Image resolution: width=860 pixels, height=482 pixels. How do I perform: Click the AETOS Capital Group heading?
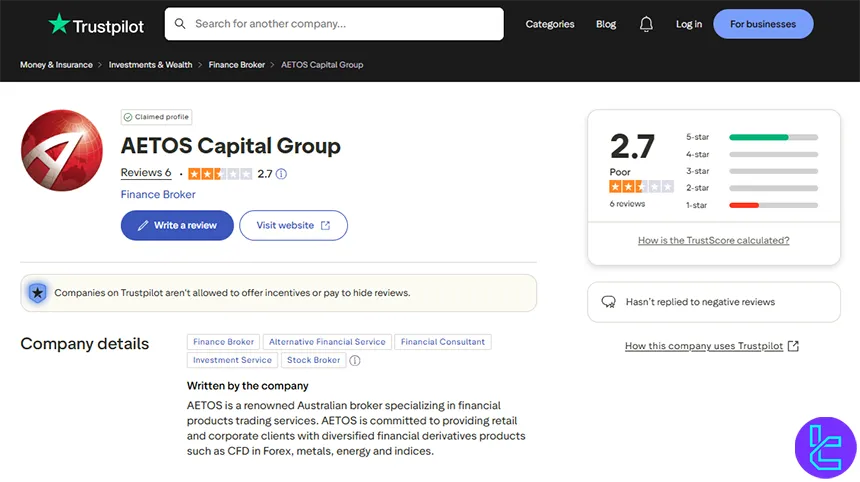point(230,146)
